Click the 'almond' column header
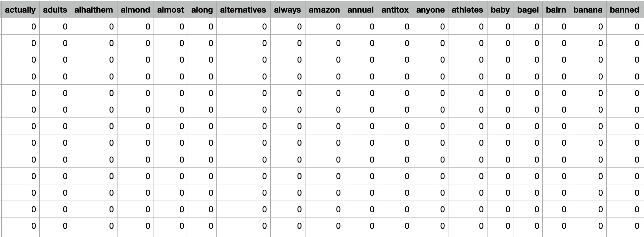The width and height of the screenshot is (644, 237). 135,10
